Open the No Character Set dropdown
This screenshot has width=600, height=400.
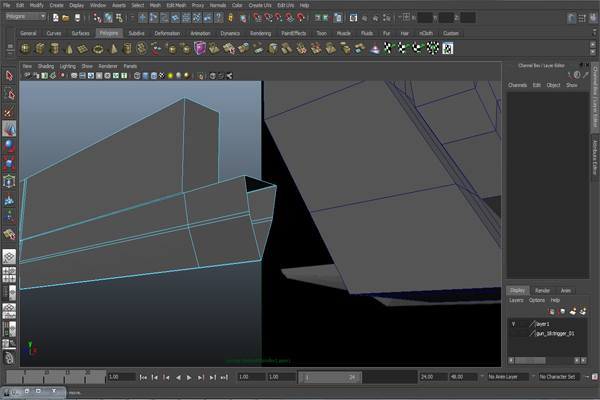(559, 377)
